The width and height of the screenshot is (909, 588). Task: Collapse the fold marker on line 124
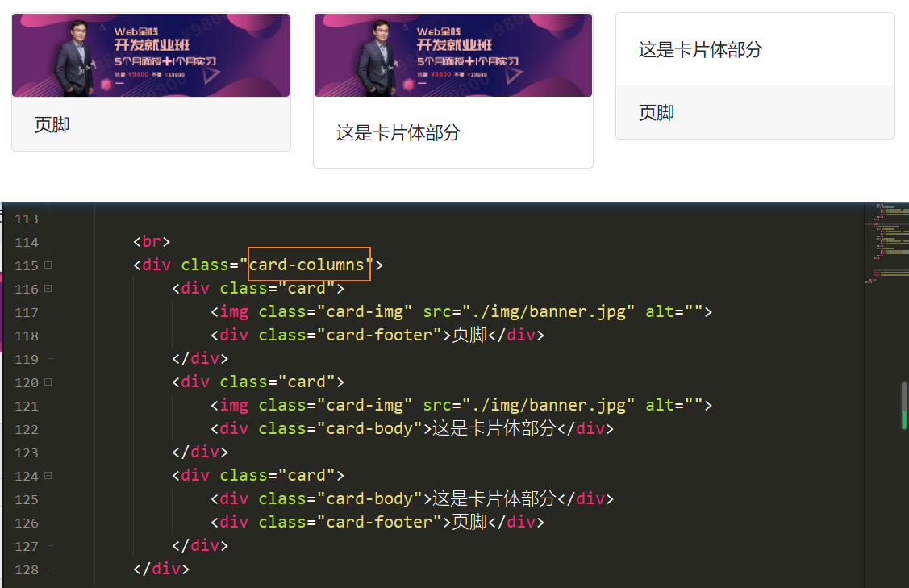coord(48,476)
